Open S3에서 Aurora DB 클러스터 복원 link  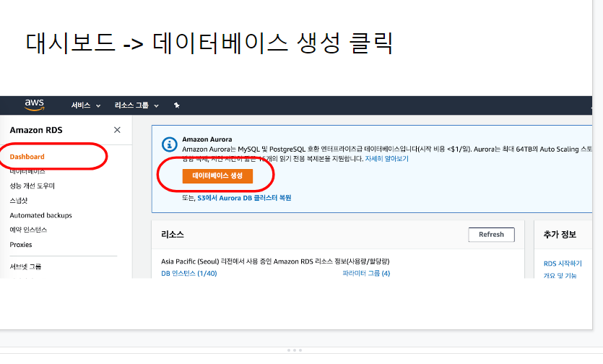244,198
